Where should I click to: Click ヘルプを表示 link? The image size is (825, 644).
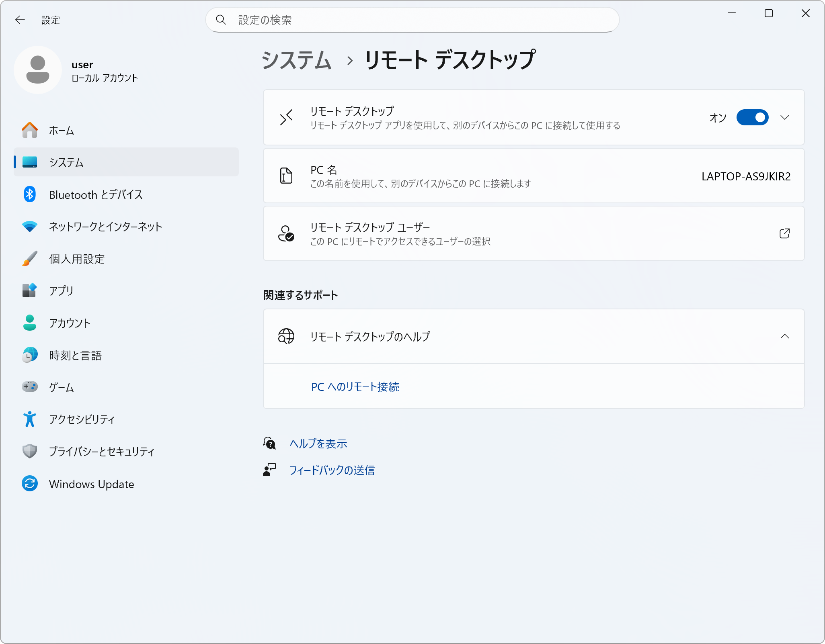pyautogui.click(x=318, y=444)
